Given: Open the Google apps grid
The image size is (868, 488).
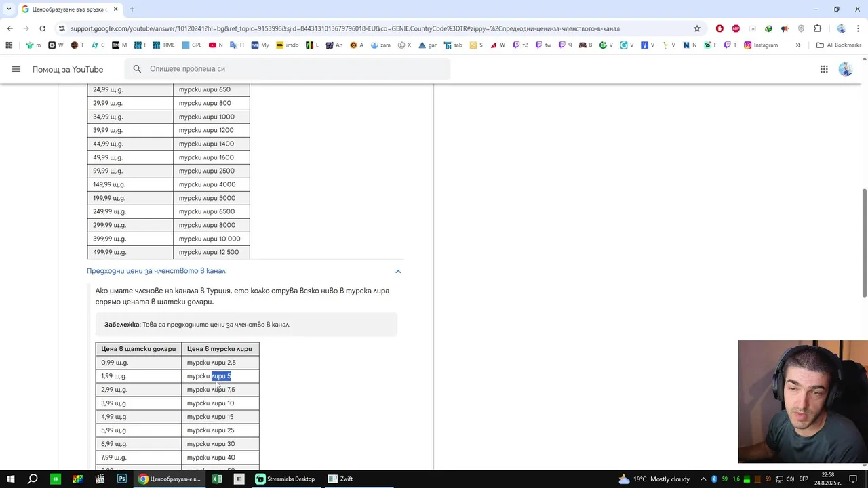Looking at the screenshot, I should coord(824,69).
